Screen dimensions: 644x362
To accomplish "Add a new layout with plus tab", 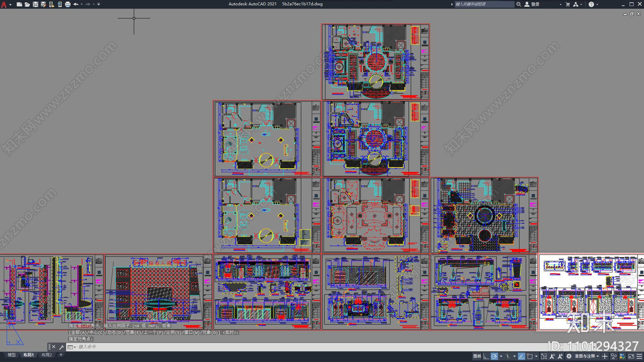I will 61,355.
